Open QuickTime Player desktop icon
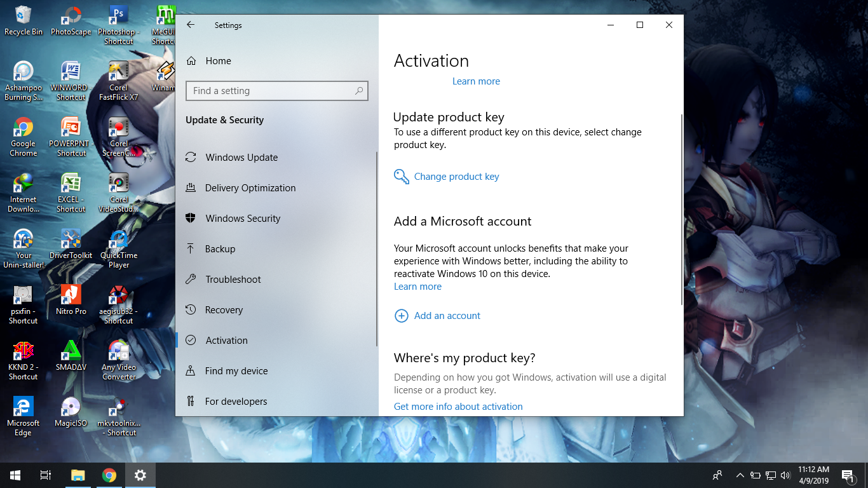Image resolution: width=868 pixels, height=488 pixels. 119,249
